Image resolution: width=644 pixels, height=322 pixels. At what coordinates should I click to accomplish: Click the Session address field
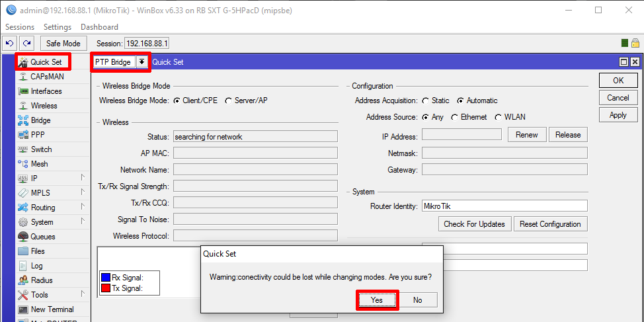(x=147, y=44)
